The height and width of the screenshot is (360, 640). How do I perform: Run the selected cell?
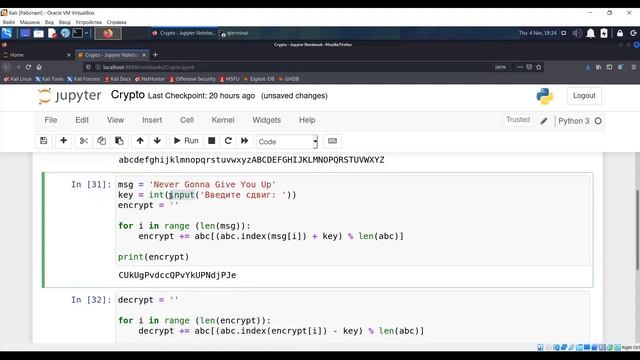[186, 141]
